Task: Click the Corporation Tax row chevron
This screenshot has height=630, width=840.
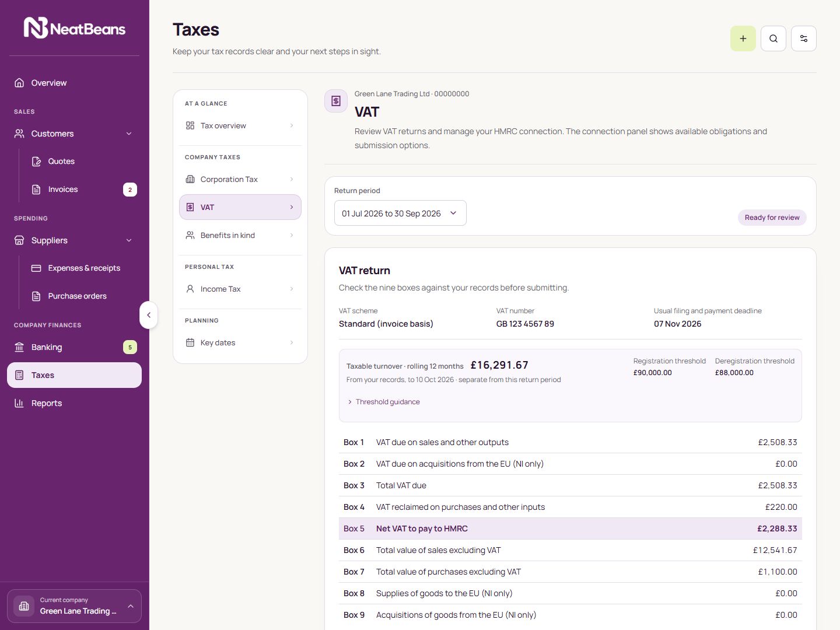Action: point(292,179)
